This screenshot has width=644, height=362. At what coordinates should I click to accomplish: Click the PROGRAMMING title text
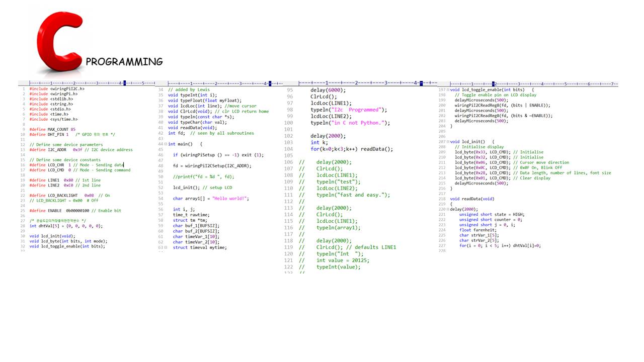tap(124, 62)
